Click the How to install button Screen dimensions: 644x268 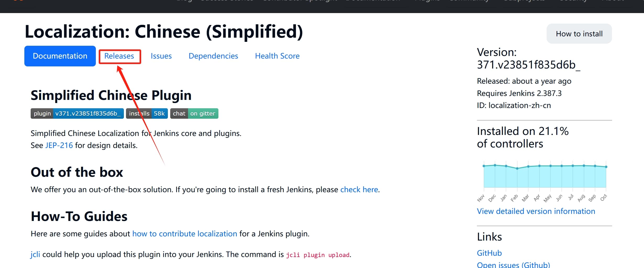(x=579, y=34)
